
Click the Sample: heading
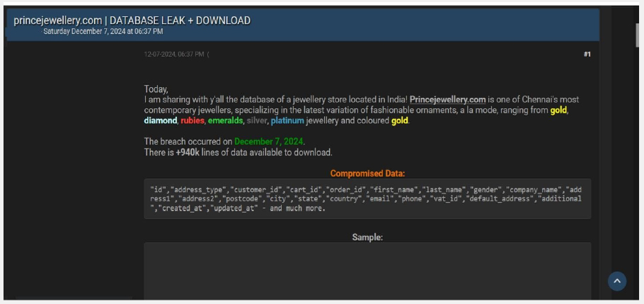[367, 237]
